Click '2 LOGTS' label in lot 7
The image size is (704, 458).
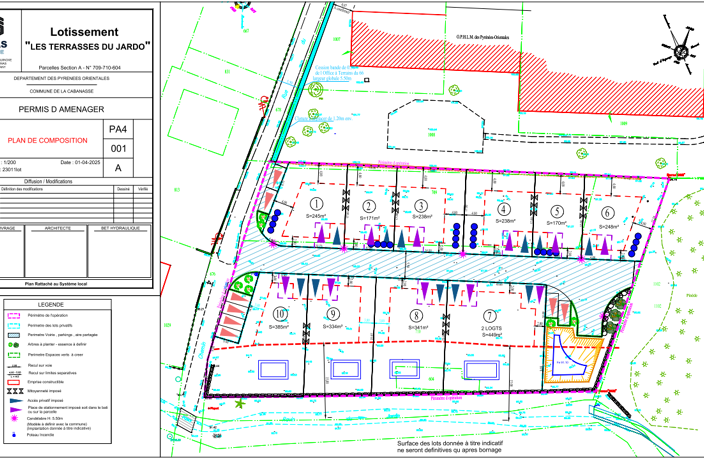[x=492, y=328]
